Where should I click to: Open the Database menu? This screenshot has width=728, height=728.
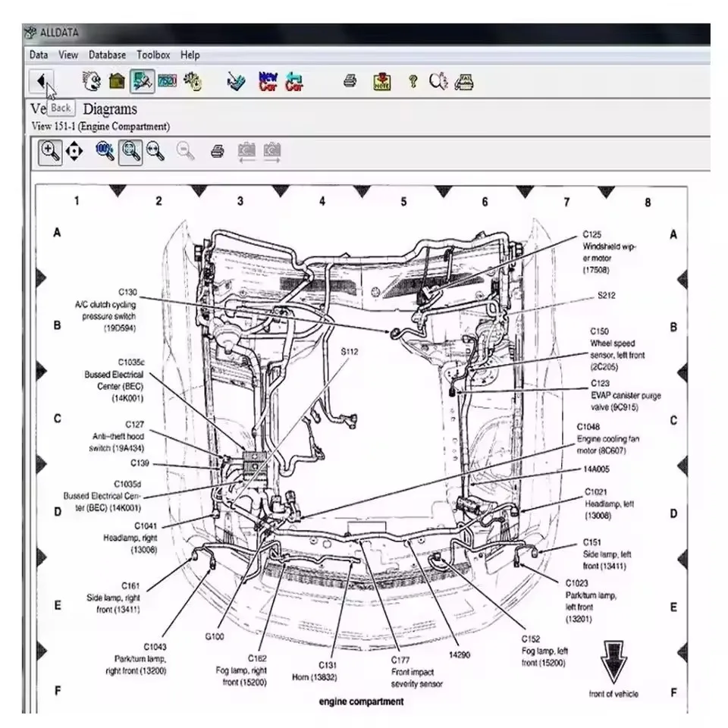pyautogui.click(x=106, y=55)
